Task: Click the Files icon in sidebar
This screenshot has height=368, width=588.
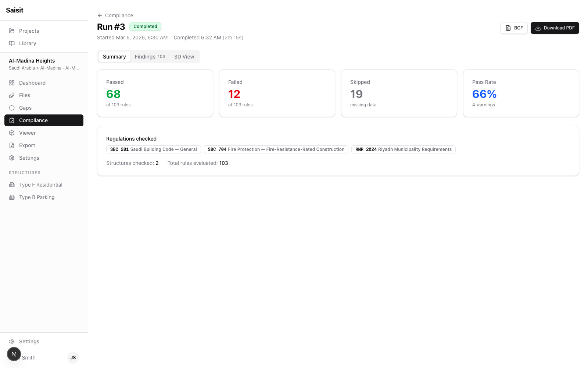Action: [x=12, y=95]
